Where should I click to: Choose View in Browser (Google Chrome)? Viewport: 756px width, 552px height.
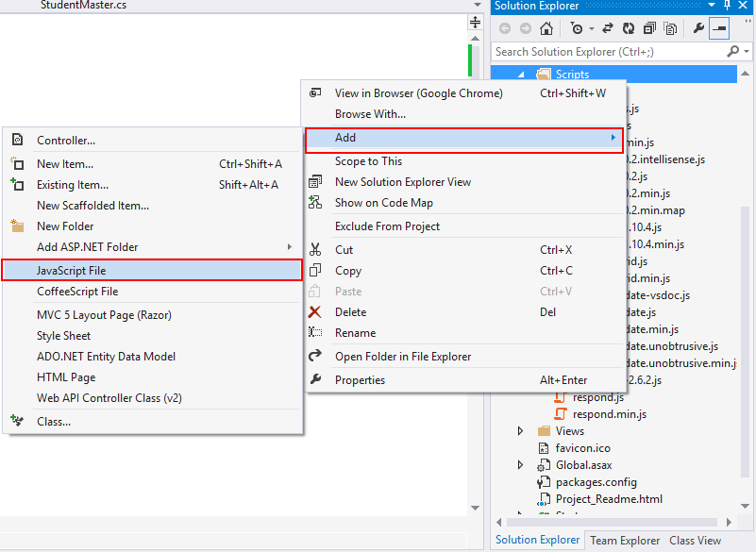(463, 93)
